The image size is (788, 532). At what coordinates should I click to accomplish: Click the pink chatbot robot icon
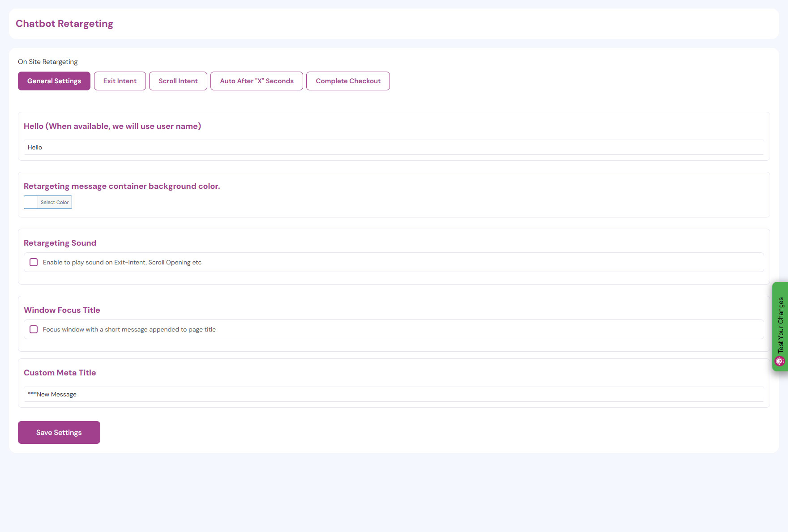[779, 361]
